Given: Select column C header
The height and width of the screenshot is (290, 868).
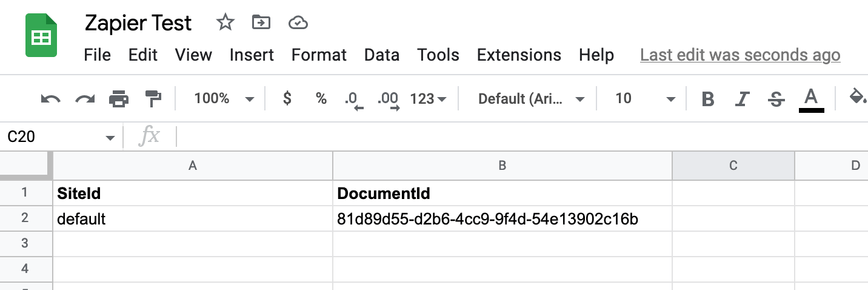Looking at the screenshot, I should tap(733, 165).
